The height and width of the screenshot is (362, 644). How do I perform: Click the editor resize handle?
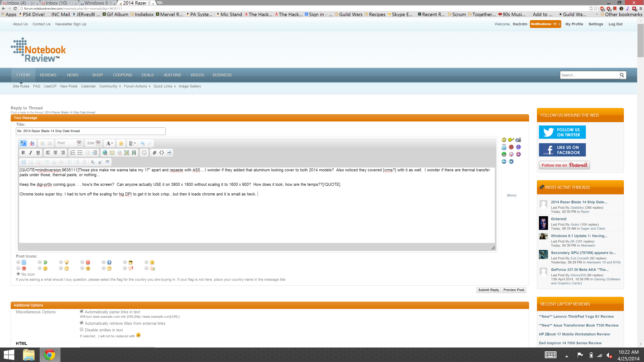click(493, 248)
